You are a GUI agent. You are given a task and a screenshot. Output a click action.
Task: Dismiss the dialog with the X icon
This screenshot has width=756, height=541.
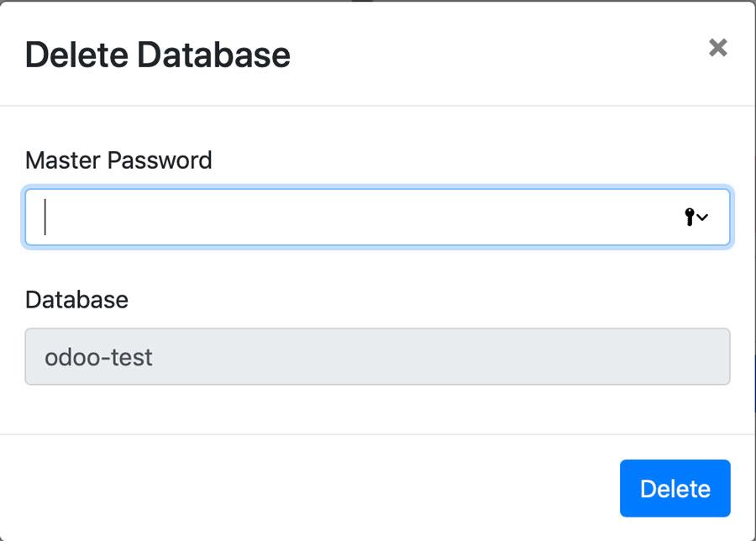pos(718,47)
